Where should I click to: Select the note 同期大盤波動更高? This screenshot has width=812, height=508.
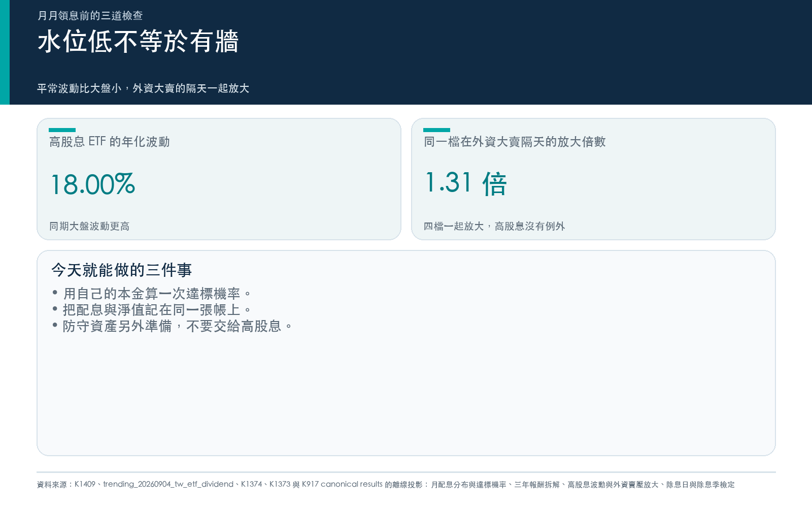pos(89,226)
